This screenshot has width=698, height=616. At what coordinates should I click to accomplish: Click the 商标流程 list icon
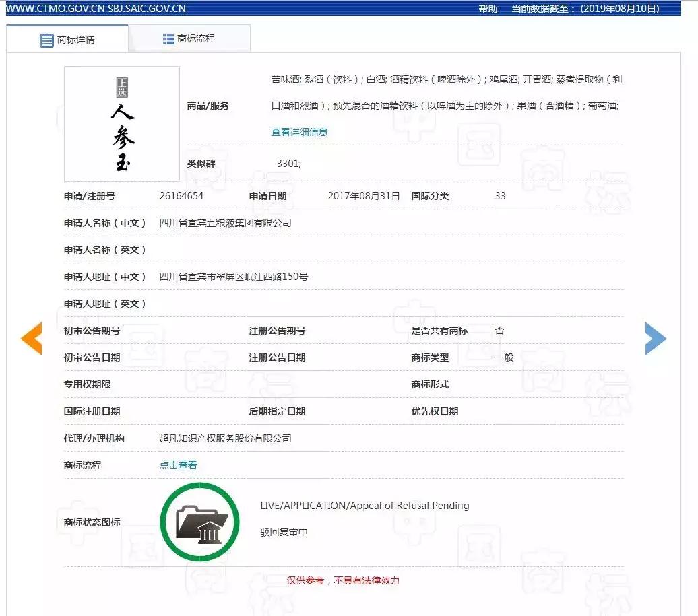coord(168,39)
